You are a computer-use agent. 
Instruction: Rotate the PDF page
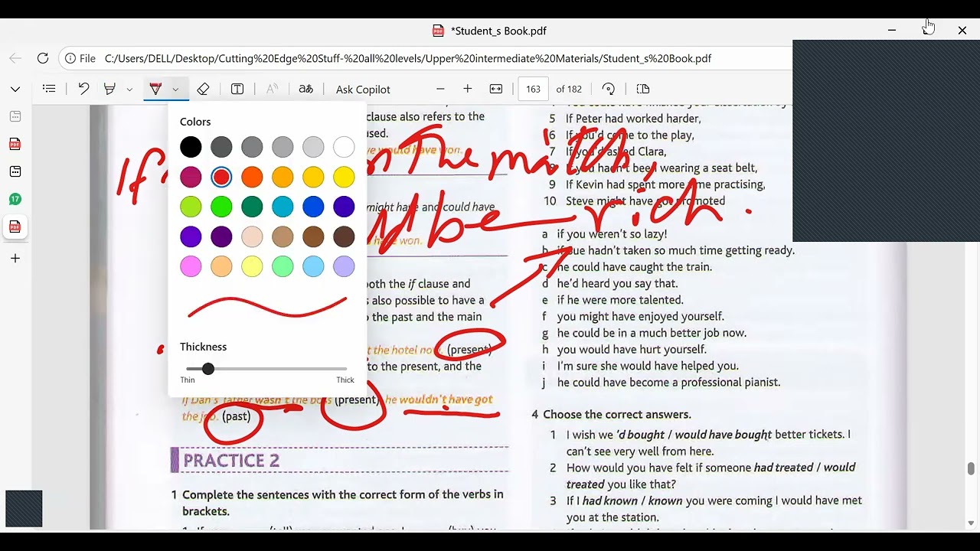point(609,89)
